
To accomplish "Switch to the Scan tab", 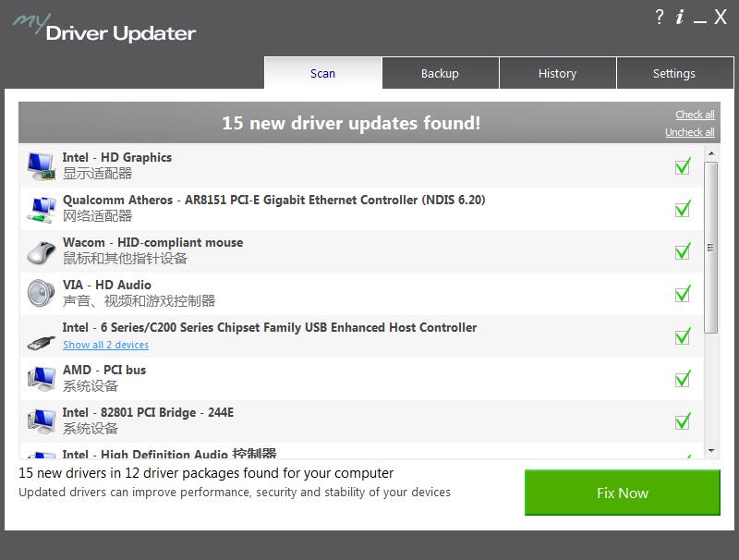I will (x=322, y=73).
